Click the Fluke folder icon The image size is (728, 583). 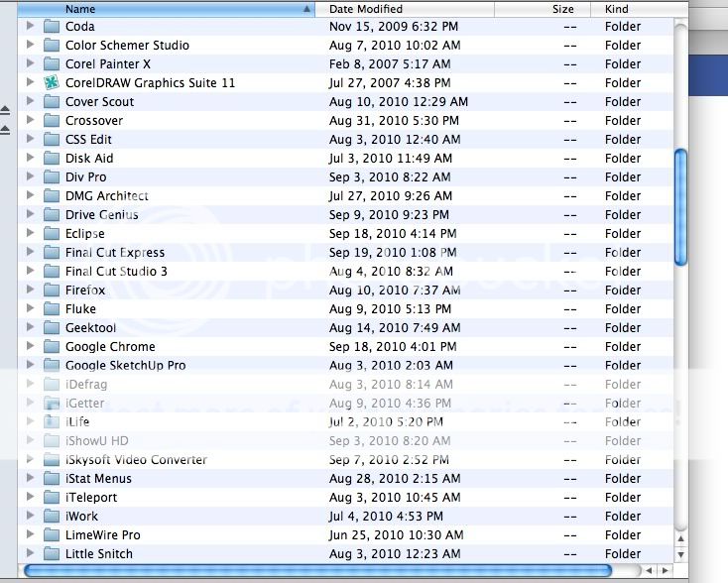click(52, 309)
